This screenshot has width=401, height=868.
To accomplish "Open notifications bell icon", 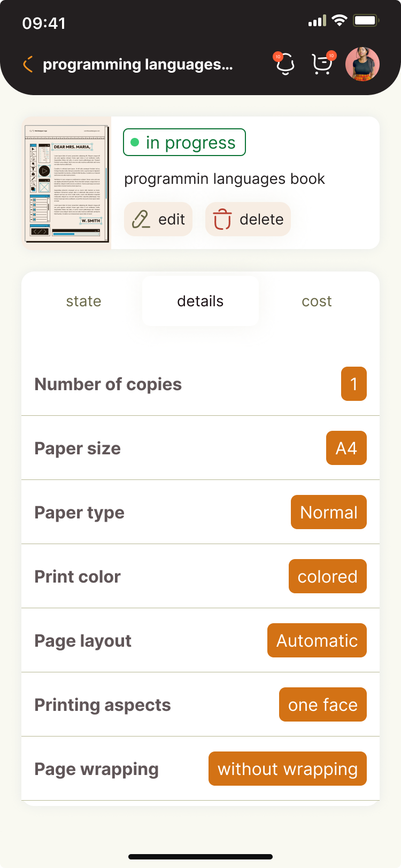I will [285, 64].
